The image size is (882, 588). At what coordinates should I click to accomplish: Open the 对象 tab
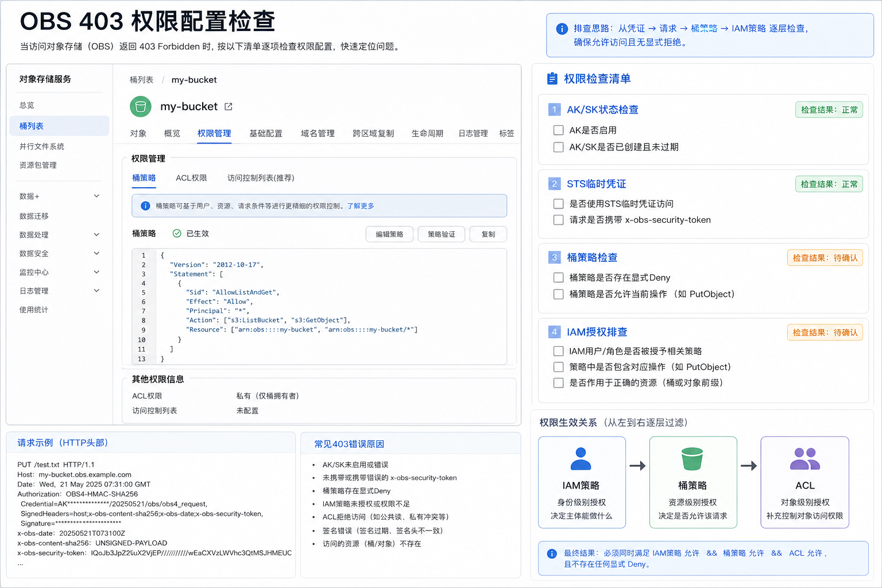coord(138,133)
